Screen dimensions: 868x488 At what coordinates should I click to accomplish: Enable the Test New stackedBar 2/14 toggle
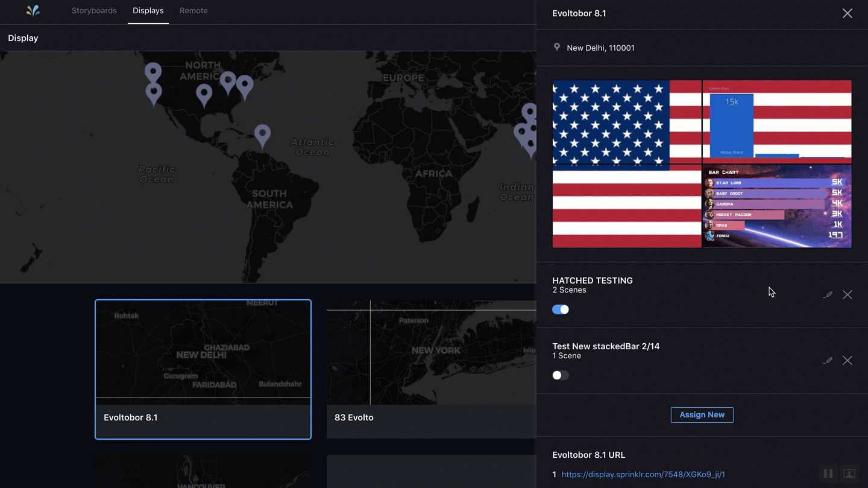(561, 375)
